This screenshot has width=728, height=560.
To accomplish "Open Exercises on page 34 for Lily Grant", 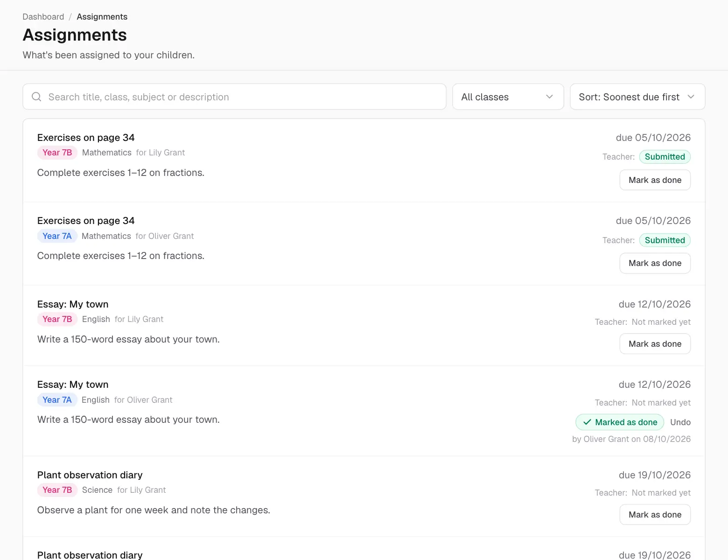I will (x=86, y=138).
